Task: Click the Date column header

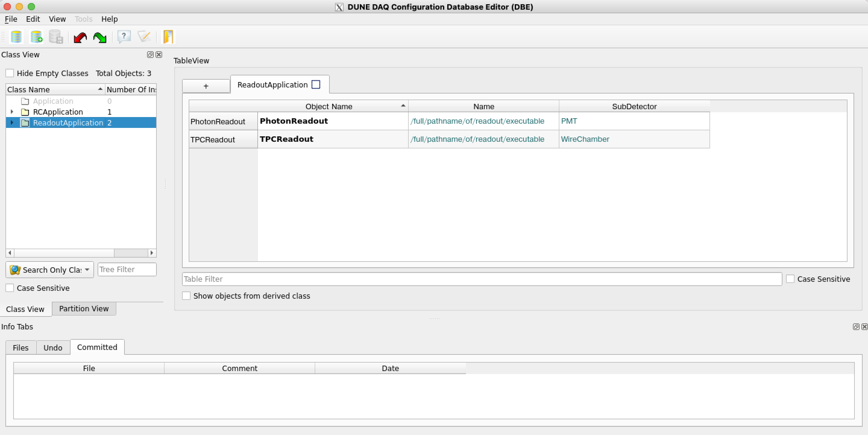Action: pos(390,368)
